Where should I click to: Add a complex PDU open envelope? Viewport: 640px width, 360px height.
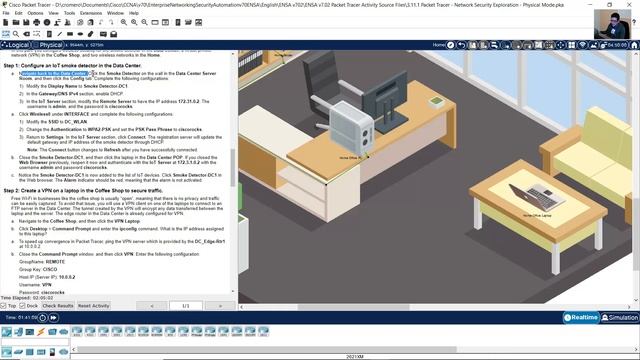[113, 34]
